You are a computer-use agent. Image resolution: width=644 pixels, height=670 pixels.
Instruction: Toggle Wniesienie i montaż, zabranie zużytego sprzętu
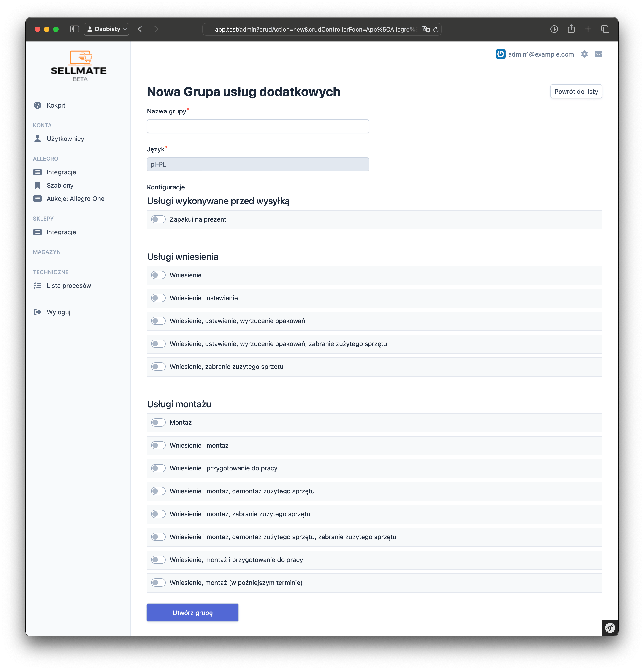(158, 514)
